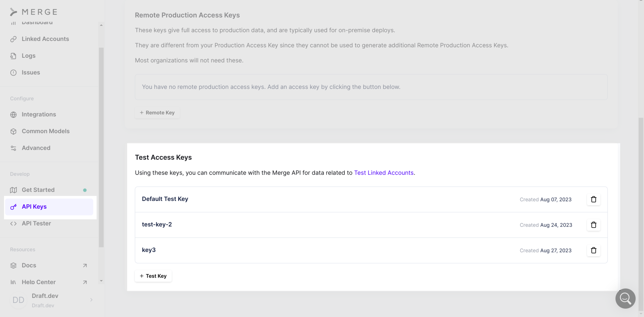Click the Logs document icon
The width and height of the screenshot is (644, 317).
13,56
